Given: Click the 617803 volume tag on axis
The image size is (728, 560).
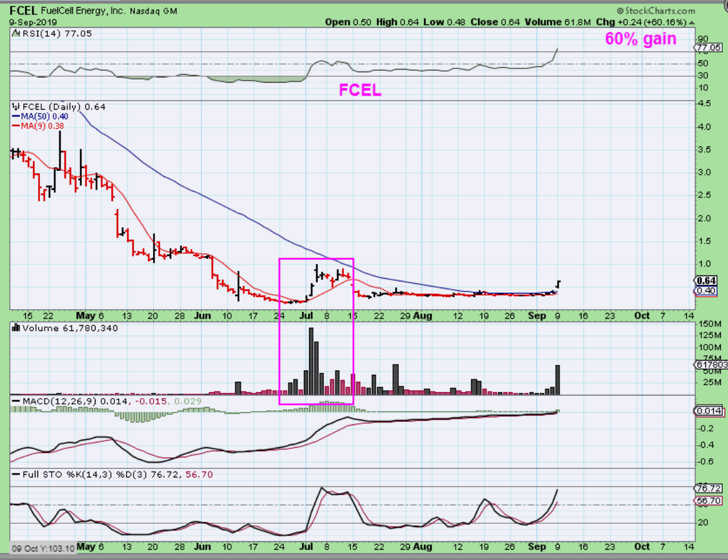Looking at the screenshot, I should pyautogui.click(x=711, y=365).
